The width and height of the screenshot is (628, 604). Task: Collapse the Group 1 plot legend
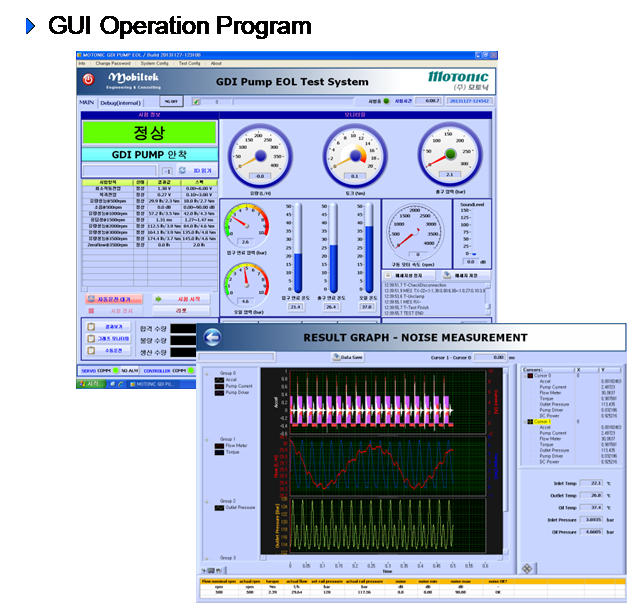[x=207, y=440]
